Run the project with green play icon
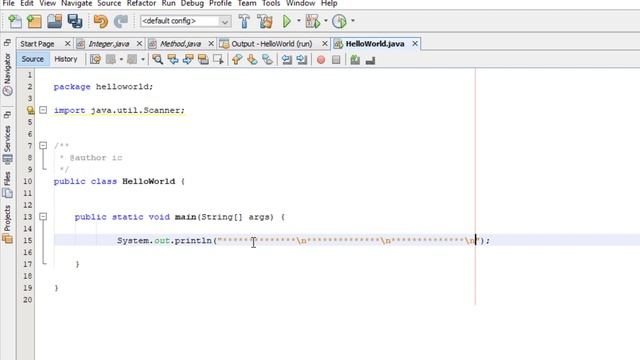 point(287,21)
